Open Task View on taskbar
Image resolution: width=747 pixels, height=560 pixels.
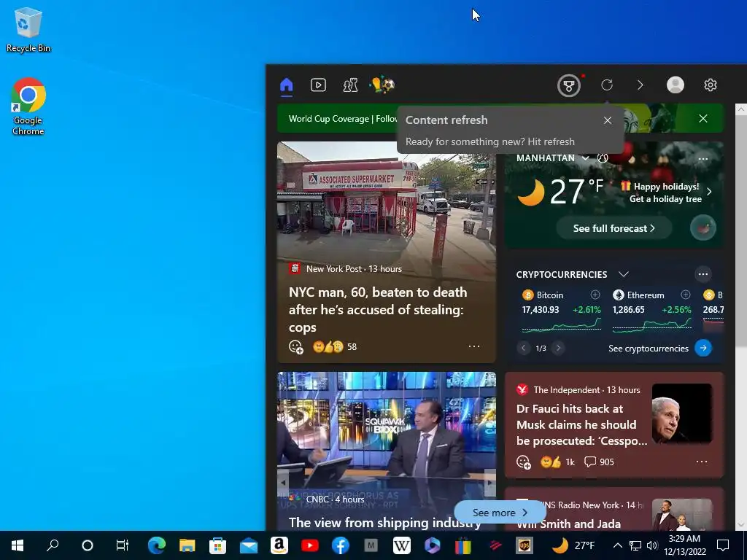coord(122,545)
